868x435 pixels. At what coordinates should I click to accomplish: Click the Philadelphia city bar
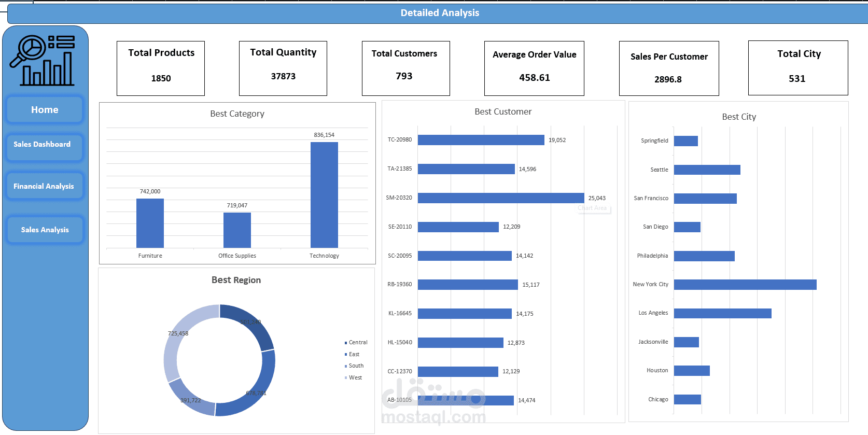[x=704, y=256]
